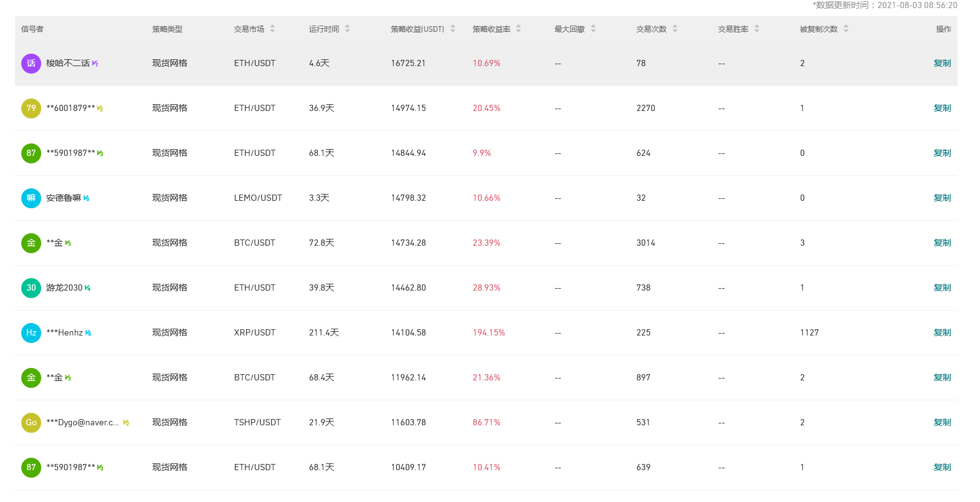
Task: Click 复制 in 11962.14 row
Action: pyautogui.click(x=942, y=378)
